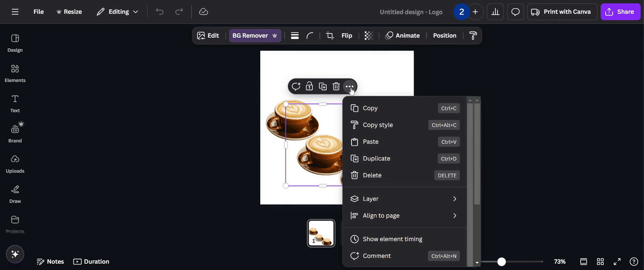Click the Share button
Image resolution: width=644 pixels, height=270 pixels.
[621, 12]
